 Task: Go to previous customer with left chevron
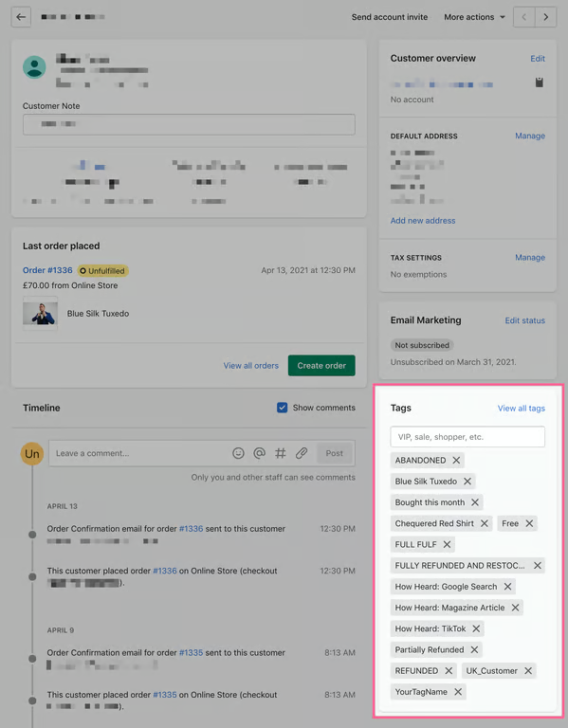(x=523, y=17)
